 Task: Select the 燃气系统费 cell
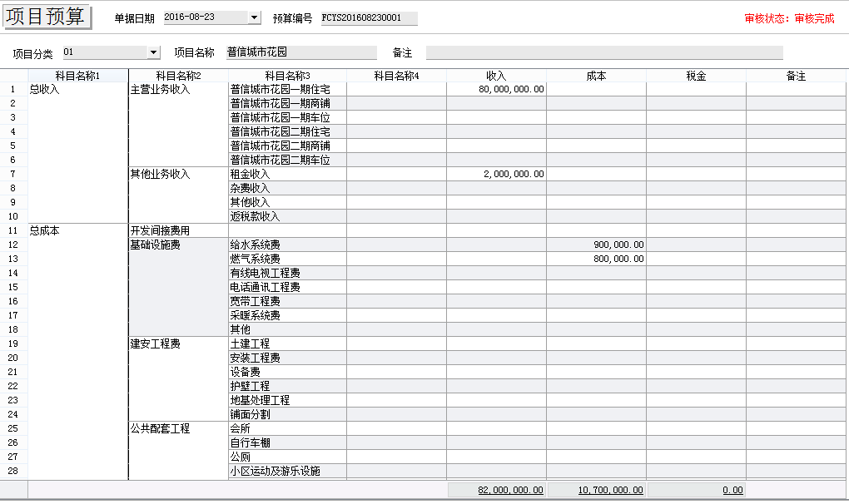coord(287,259)
